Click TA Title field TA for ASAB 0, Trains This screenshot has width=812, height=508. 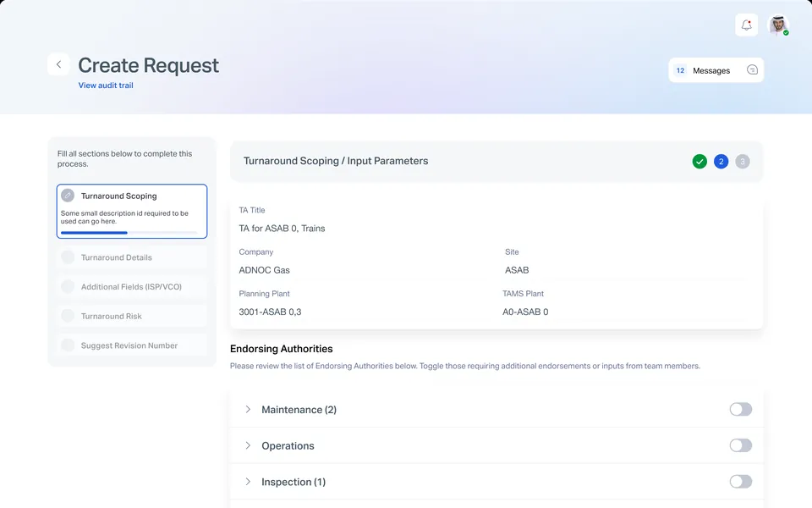pyautogui.click(x=282, y=229)
